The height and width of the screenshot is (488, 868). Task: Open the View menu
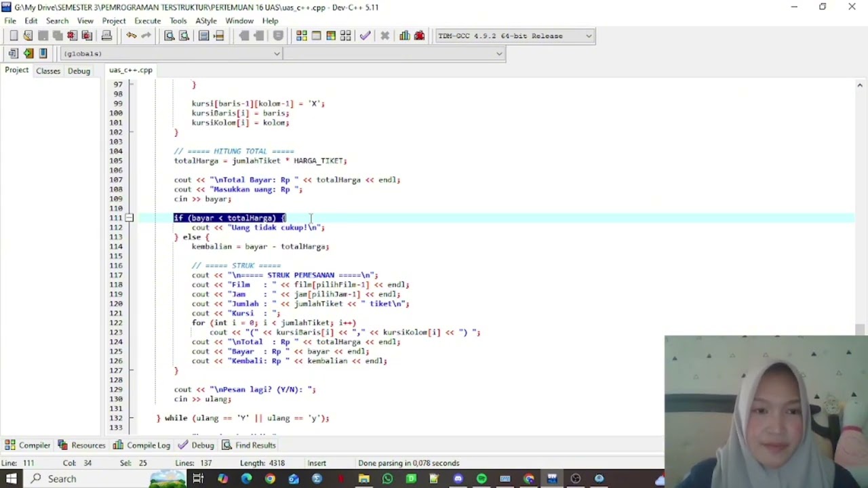pyautogui.click(x=85, y=21)
